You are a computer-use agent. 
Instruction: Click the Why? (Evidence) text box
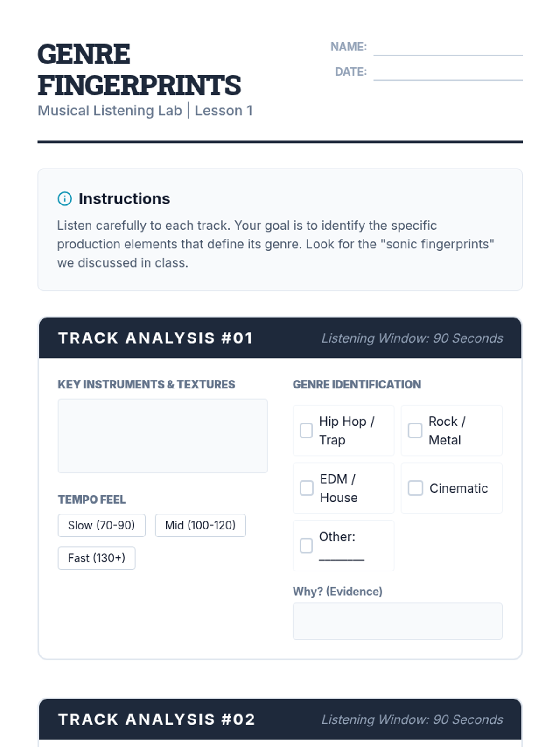[397, 621]
